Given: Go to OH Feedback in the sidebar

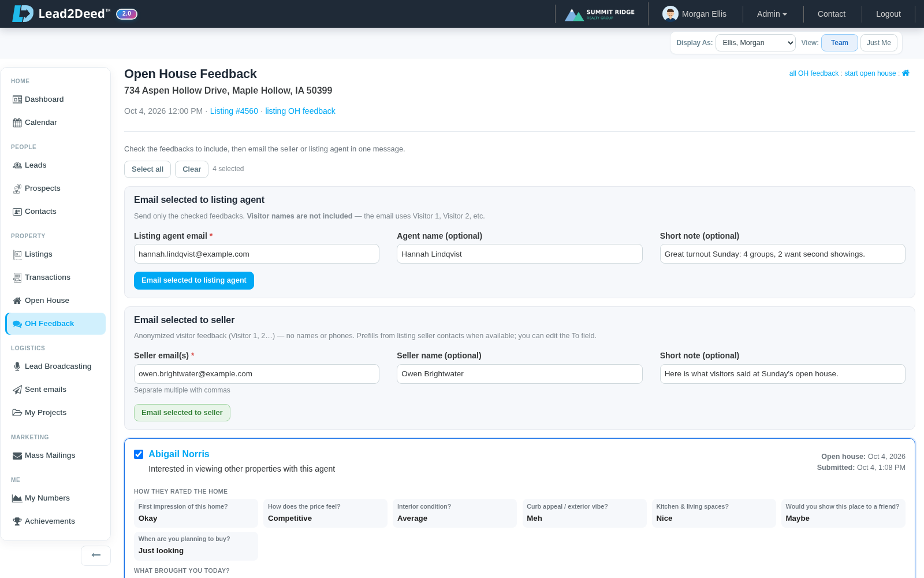Looking at the screenshot, I should [x=55, y=324].
